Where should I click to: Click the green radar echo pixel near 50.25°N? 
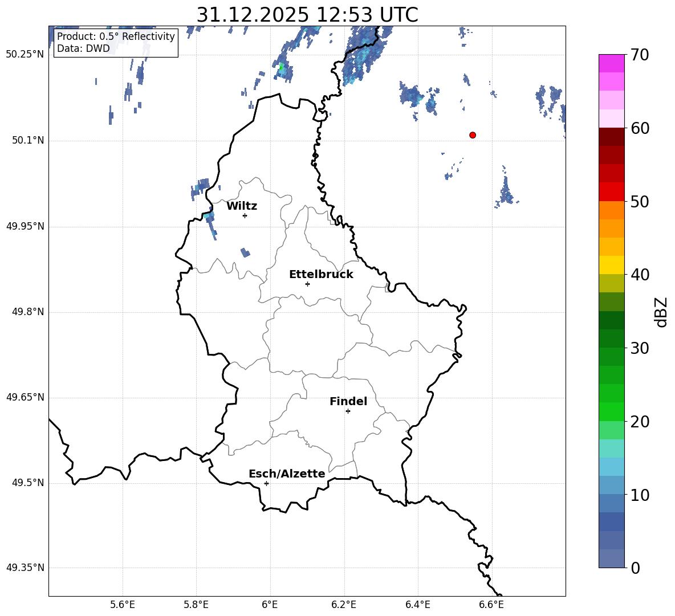(282, 67)
